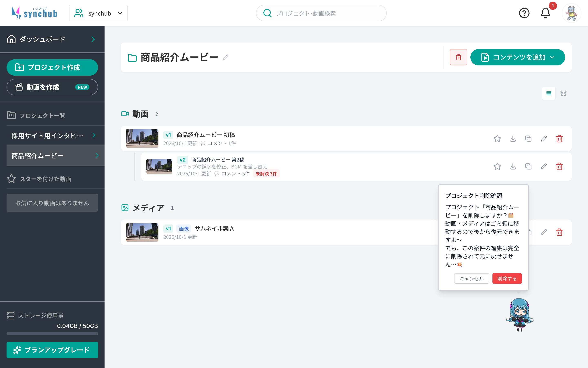The height and width of the screenshot is (368, 588).
Task: Download 商品紹介ムービー 初稿
Action: (513, 139)
